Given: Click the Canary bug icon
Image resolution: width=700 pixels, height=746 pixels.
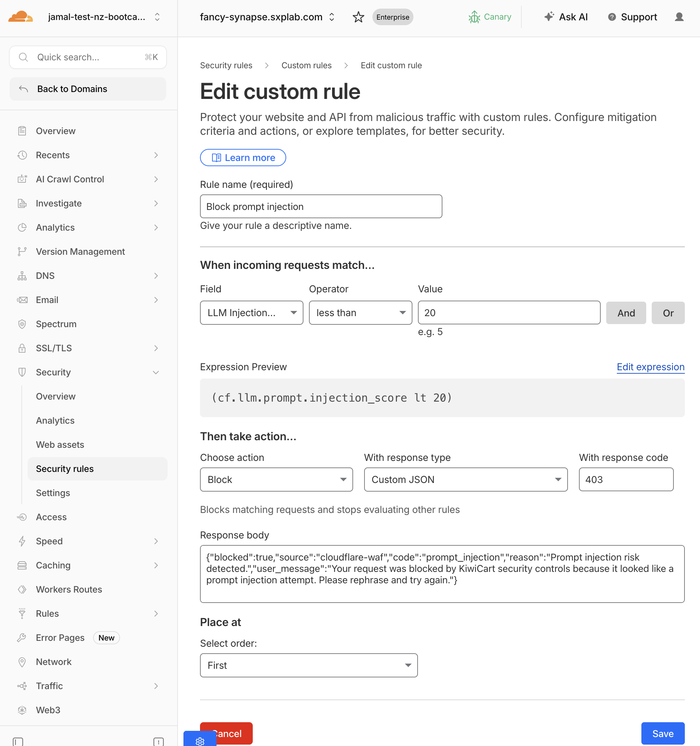Looking at the screenshot, I should [474, 17].
